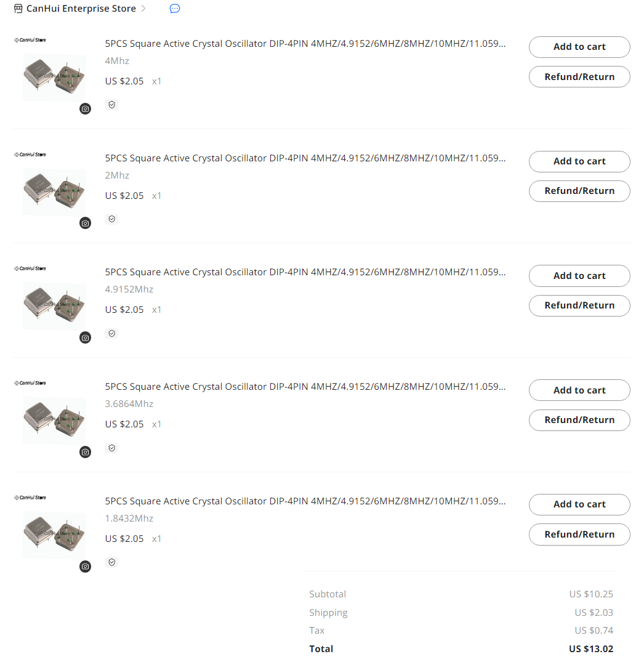Open the CanHui Enterprise Store link
Screen dimensions: 644x670
pyautogui.click(x=81, y=9)
